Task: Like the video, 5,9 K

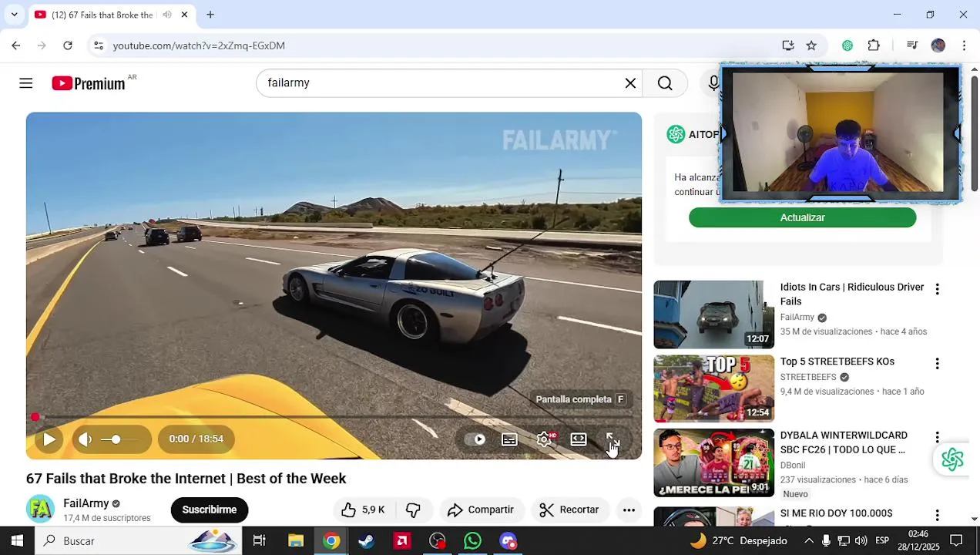Action: coord(363,510)
